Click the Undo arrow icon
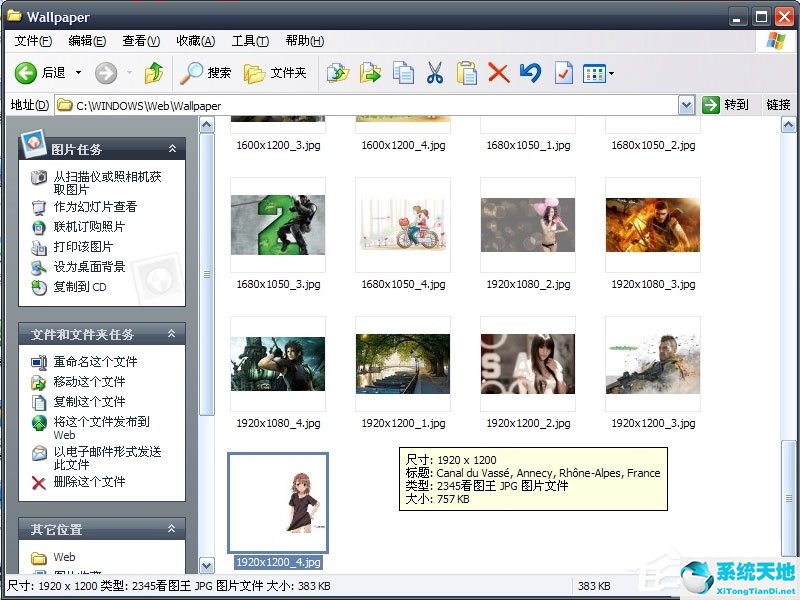This screenshot has height=600, width=800. (x=530, y=73)
